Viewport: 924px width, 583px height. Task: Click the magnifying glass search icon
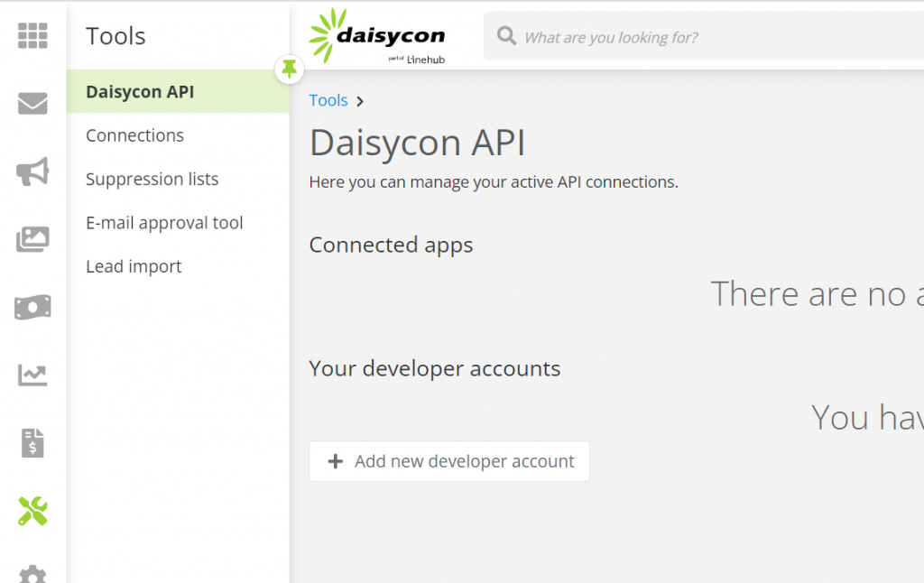click(x=507, y=37)
